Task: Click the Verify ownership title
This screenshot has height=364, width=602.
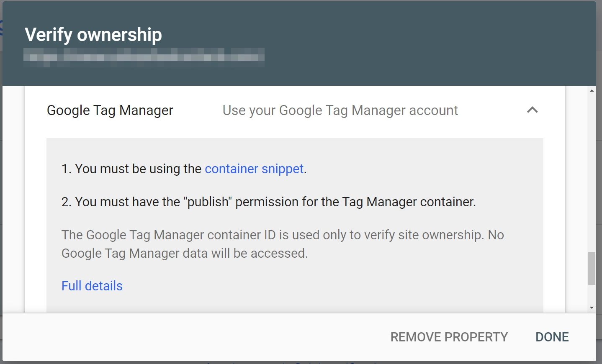Action: (93, 35)
